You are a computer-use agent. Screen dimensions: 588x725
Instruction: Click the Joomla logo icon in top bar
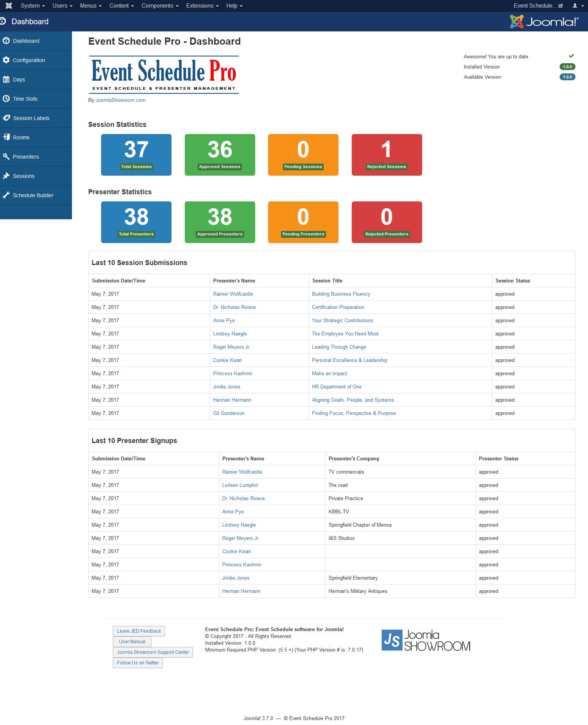(9, 6)
